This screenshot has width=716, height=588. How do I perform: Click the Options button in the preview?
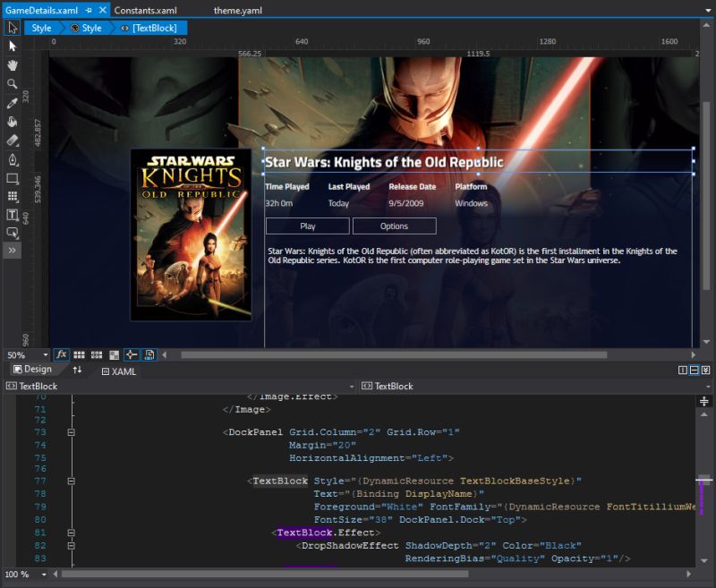(394, 226)
